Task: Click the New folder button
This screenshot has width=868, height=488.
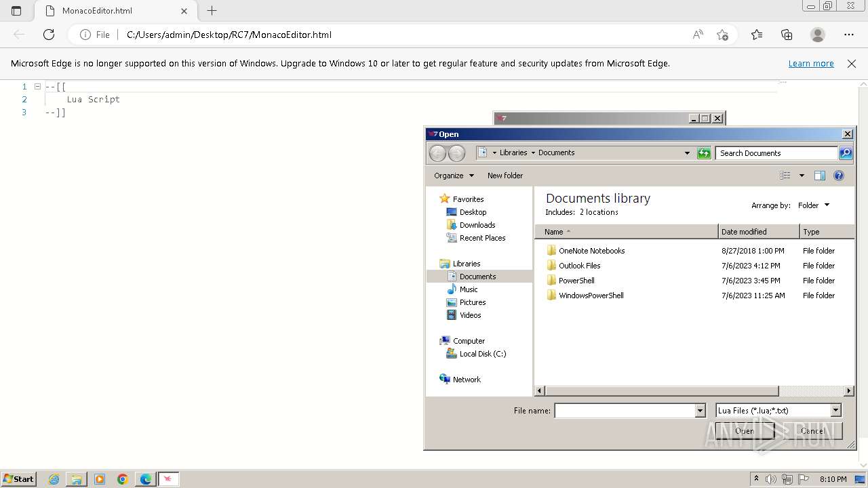Action: (505, 176)
